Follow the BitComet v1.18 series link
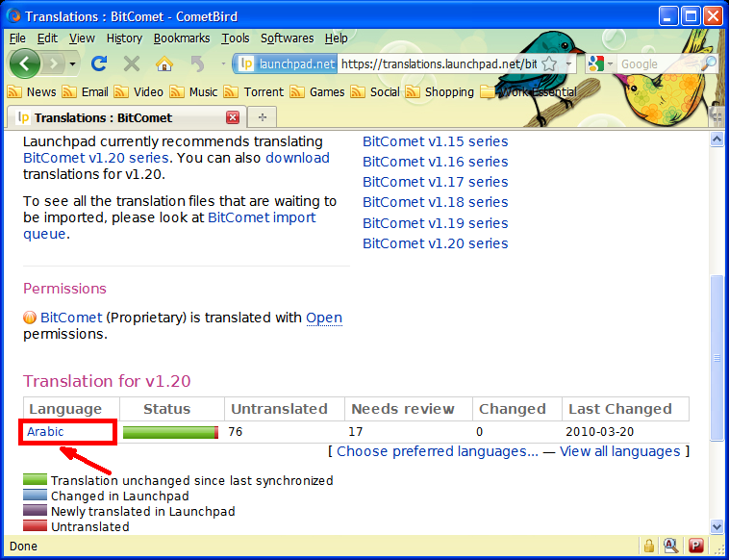Screen dimensions: 729x560 tap(435, 202)
